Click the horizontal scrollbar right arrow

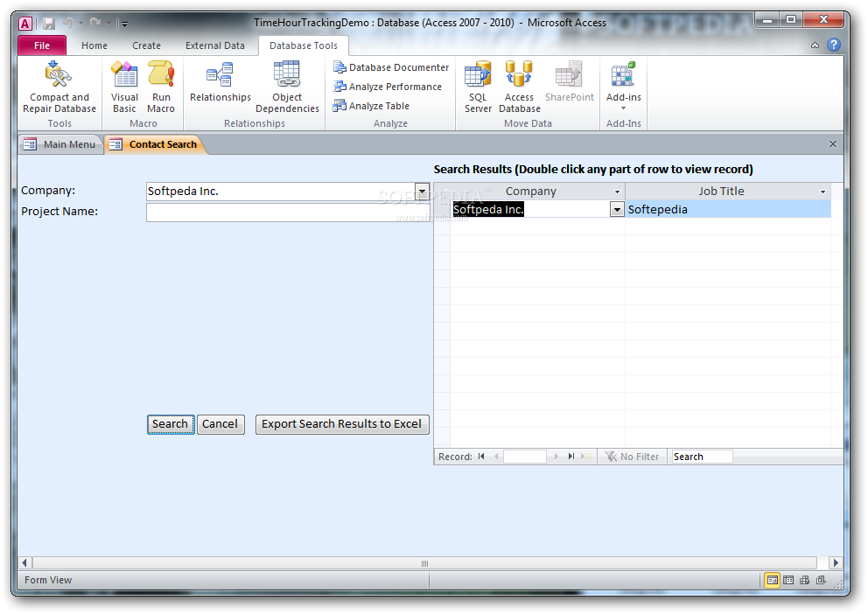(836, 562)
